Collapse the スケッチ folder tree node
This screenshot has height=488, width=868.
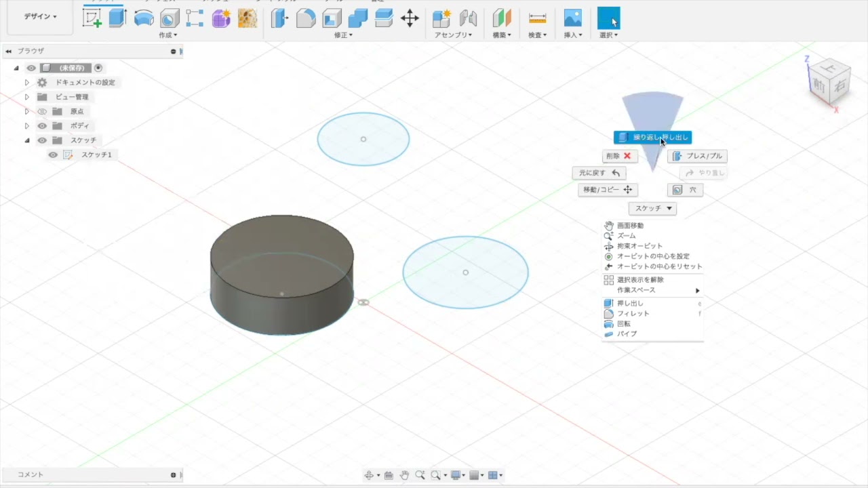(27, 140)
